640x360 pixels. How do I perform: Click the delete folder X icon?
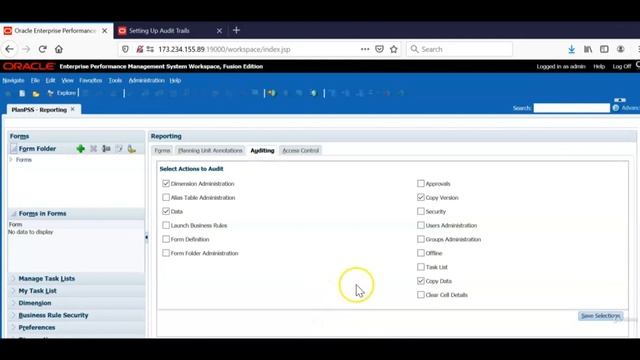[x=93, y=149]
